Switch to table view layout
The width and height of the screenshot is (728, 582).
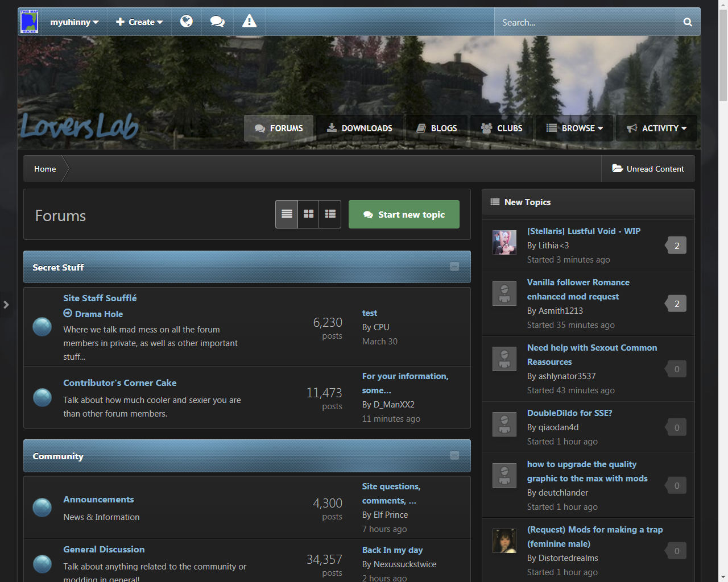coord(287,214)
